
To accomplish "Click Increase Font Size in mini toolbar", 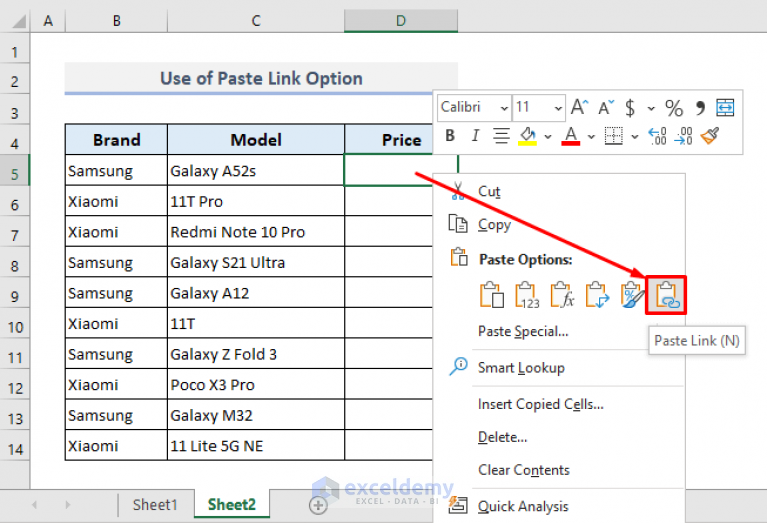I will (x=580, y=108).
